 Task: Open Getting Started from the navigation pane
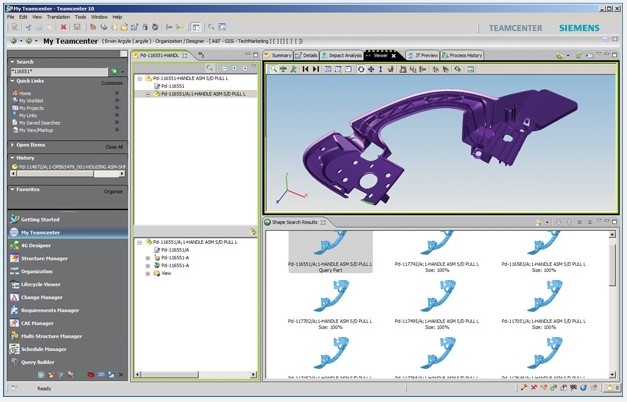click(x=40, y=219)
